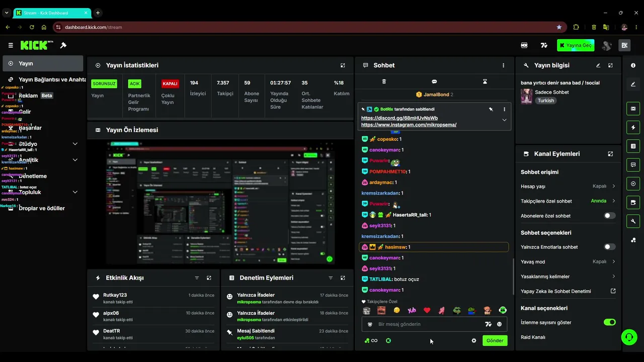Pick the pink Yuh emote
Image resolution: width=644 pixels, height=362 pixels.
[x=412, y=310]
